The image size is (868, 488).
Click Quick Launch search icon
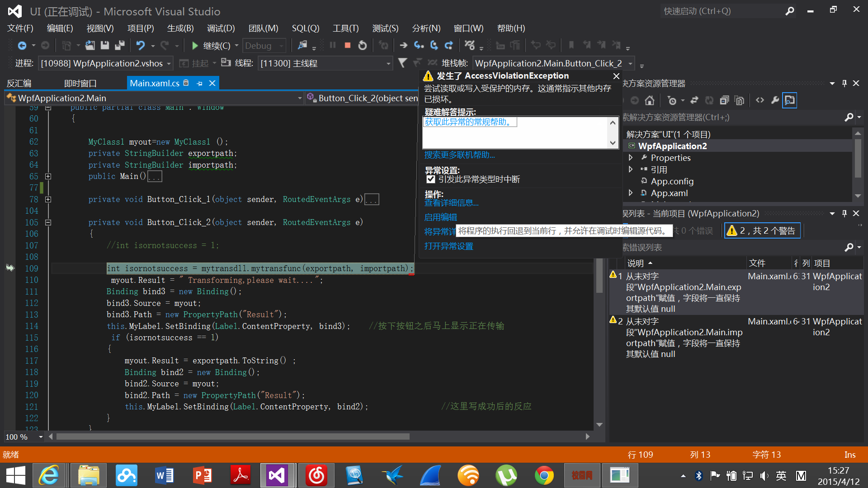click(789, 11)
